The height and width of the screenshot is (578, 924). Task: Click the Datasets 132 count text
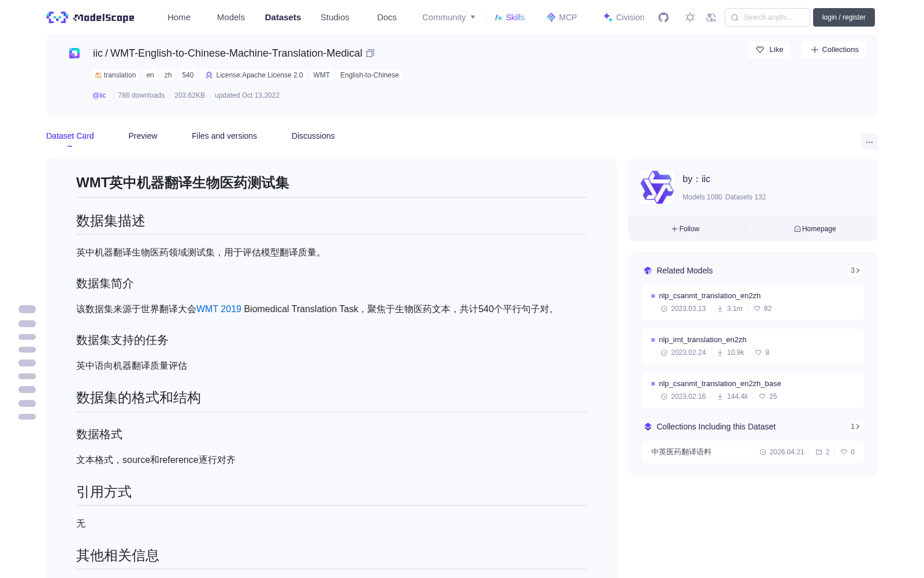point(746,197)
